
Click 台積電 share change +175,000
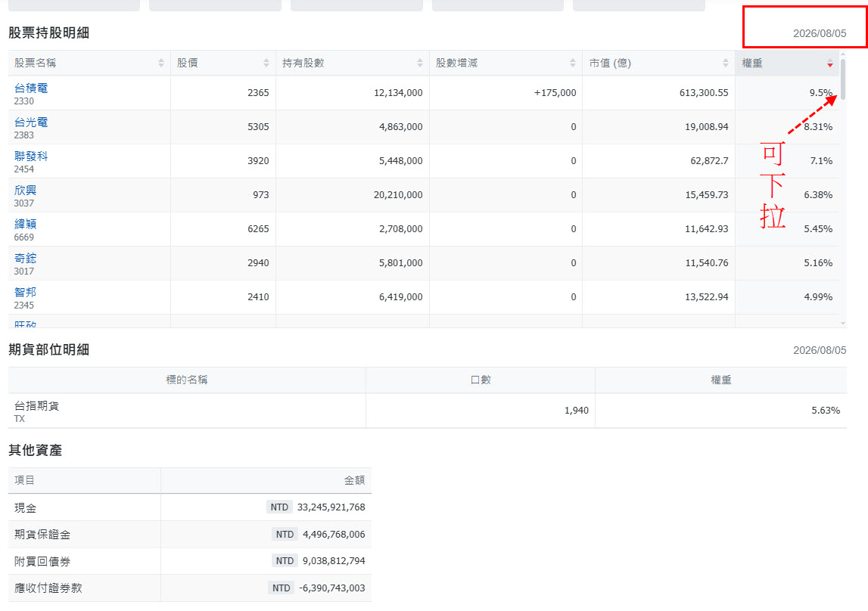pyautogui.click(x=555, y=93)
